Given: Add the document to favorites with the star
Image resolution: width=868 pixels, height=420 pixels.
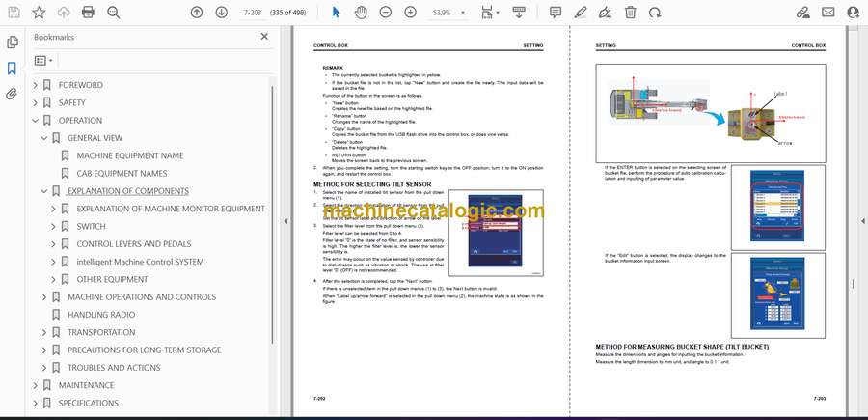Looking at the screenshot, I should click(x=39, y=13).
